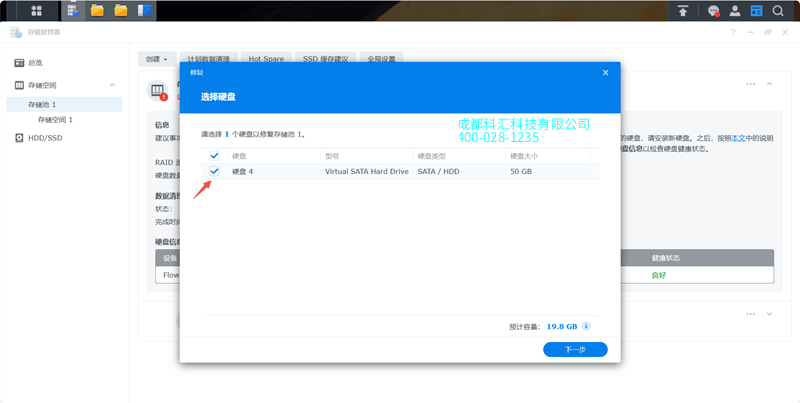The height and width of the screenshot is (403, 800).
Task: Click the SSD 缓存建议 toolbar button
Action: 326,59
